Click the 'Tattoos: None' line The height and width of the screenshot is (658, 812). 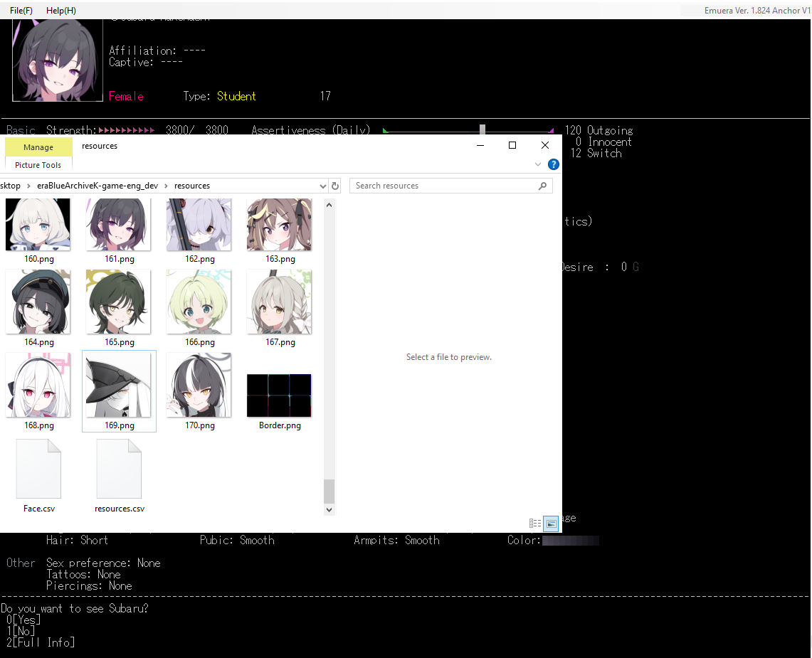[83, 575]
